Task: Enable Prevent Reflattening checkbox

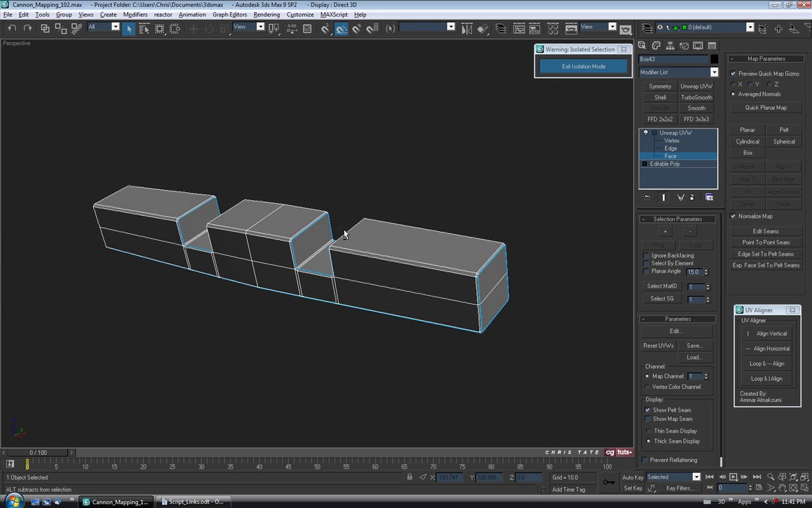Action: coord(645,460)
